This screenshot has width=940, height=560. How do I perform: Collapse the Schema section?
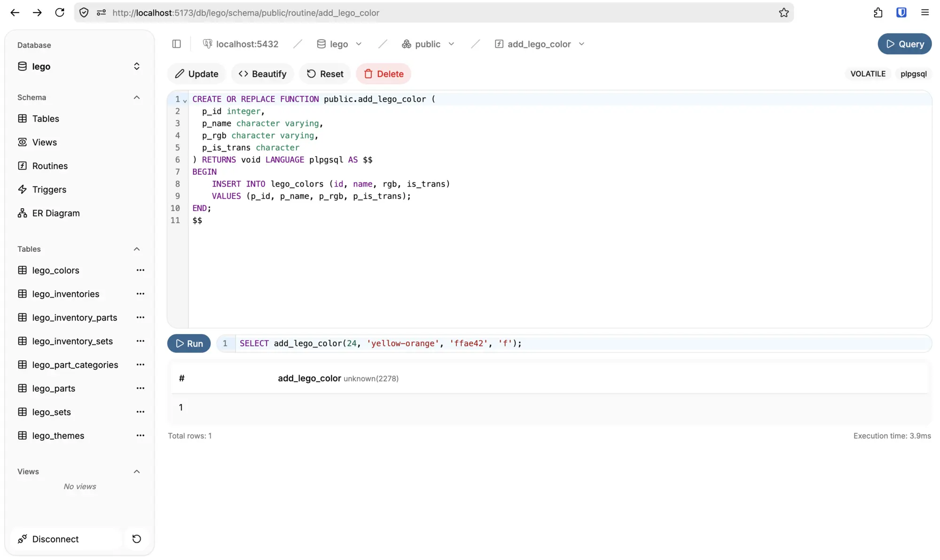point(137,97)
